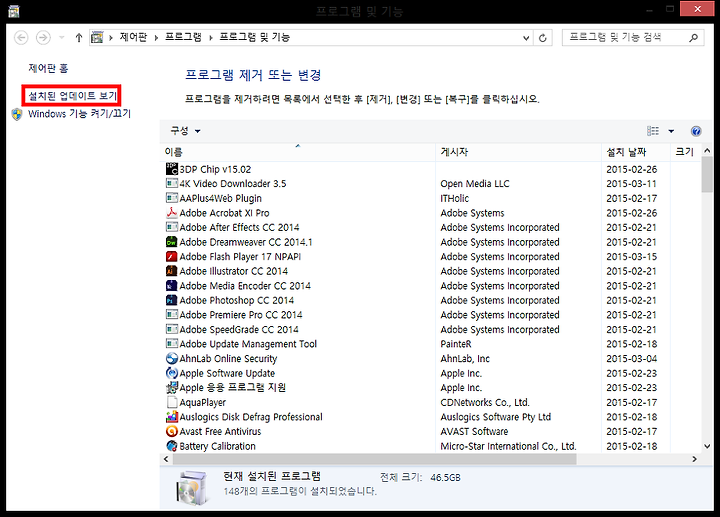Click the search magnifier icon

pos(693,38)
